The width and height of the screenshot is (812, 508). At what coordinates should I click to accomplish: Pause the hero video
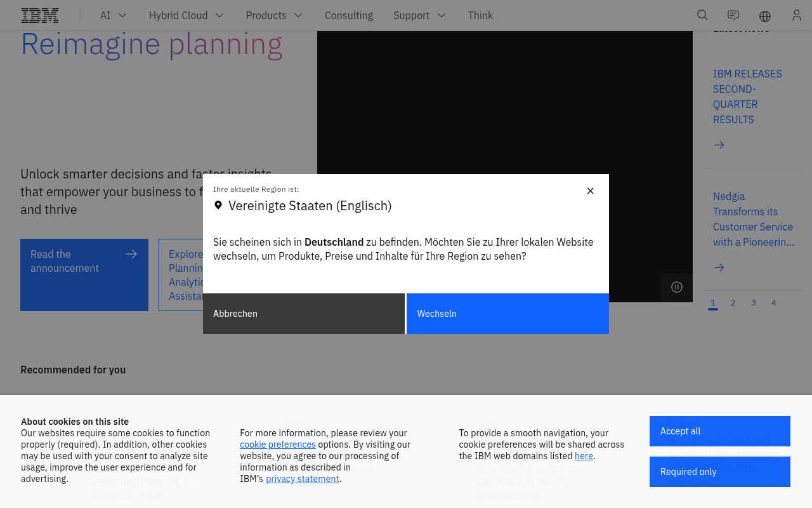coord(677,287)
